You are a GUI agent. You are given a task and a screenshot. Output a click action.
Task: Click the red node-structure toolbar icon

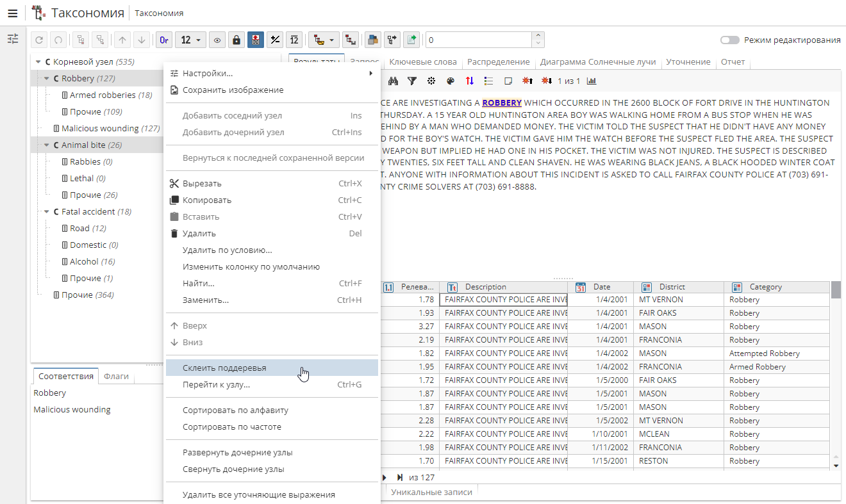coord(350,40)
